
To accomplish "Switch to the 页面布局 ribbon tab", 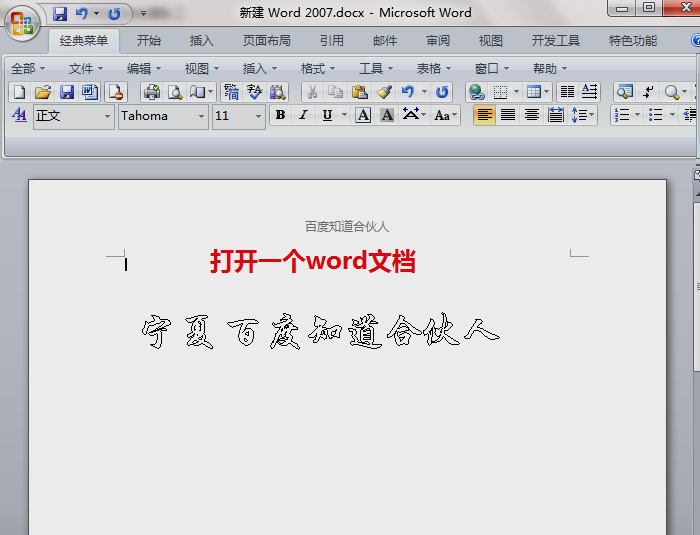I will tap(267, 41).
